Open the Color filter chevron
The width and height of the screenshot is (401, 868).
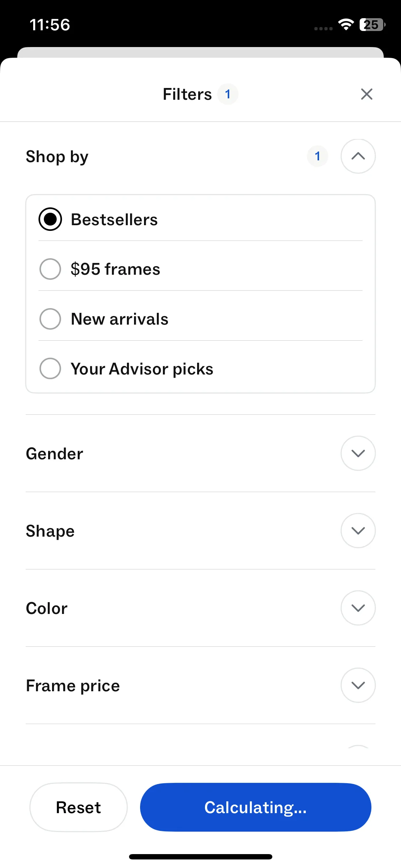[x=358, y=608]
